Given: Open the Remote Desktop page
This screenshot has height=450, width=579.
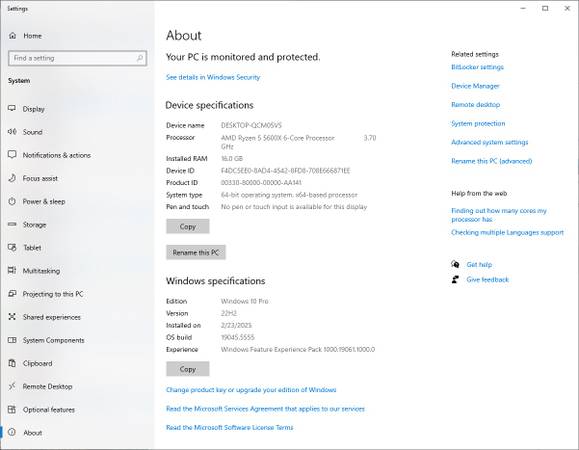Looking at the screenshot, I should click(x=47, y=387).
